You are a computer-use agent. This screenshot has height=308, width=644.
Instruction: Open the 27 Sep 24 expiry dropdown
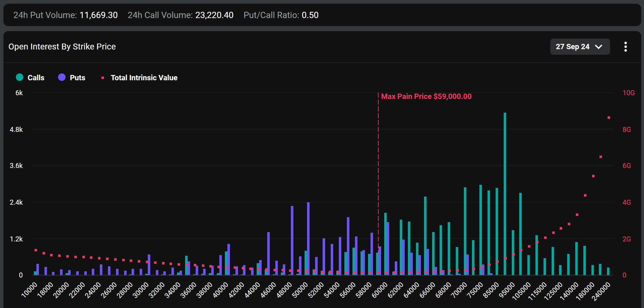point(580,47)
